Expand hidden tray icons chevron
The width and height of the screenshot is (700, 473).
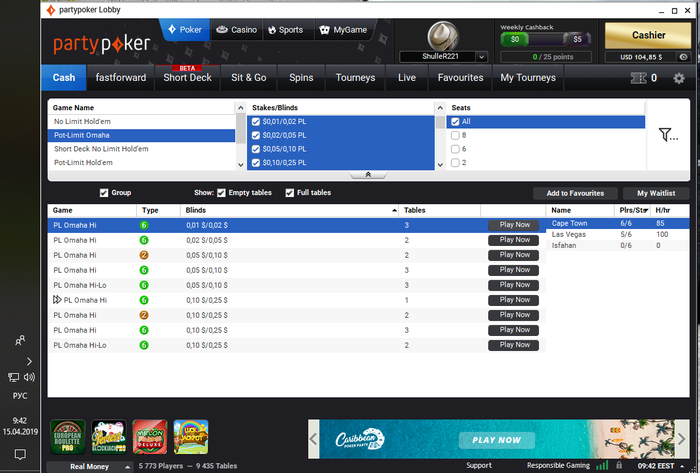pos(29,361)
